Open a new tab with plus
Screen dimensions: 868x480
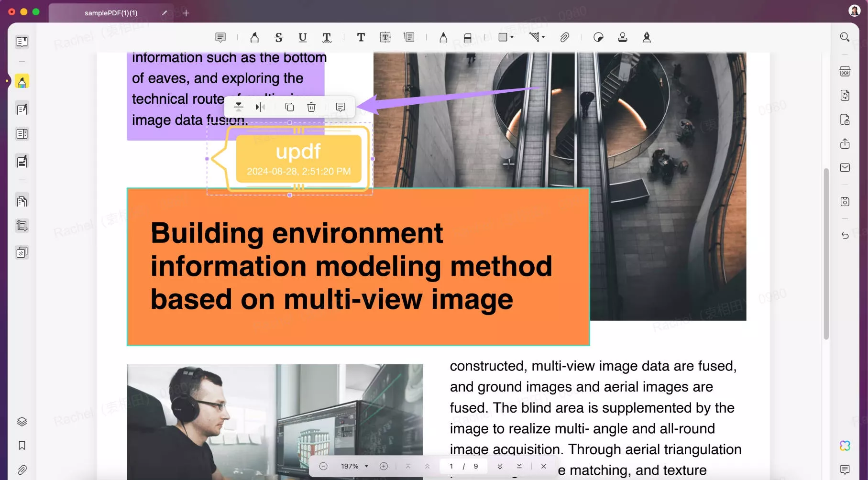click(186, 13)
